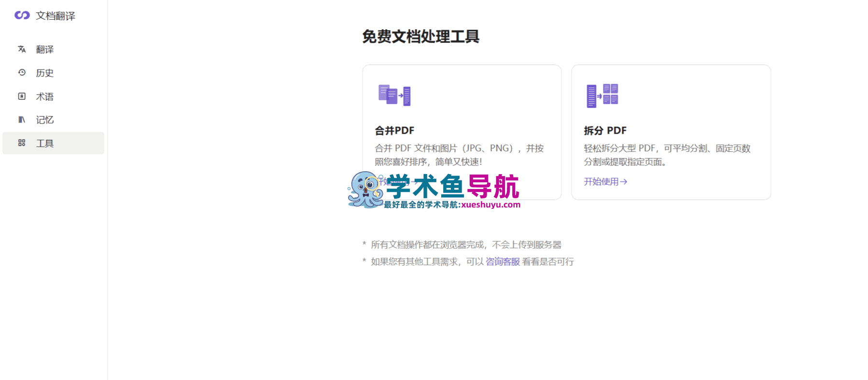This screenshot has width=868, height=380.
Task: Click the 工具 grid icon
Action: click(22, 143)
